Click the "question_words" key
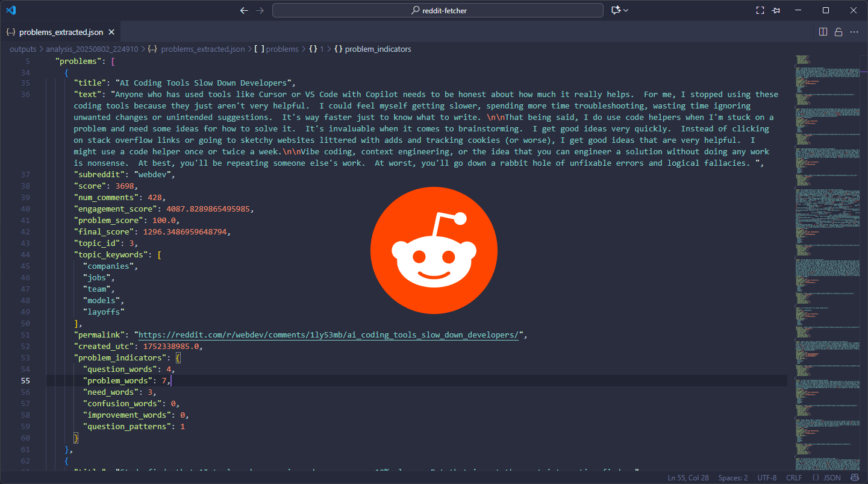This screenshot has width=868, height=484. [120, 369]
